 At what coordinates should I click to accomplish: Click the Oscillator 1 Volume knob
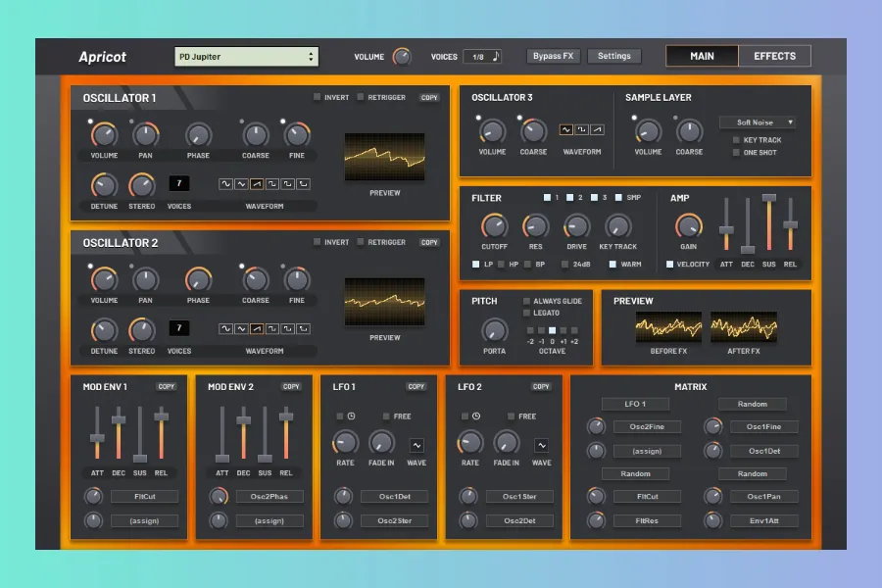(104, 135)
